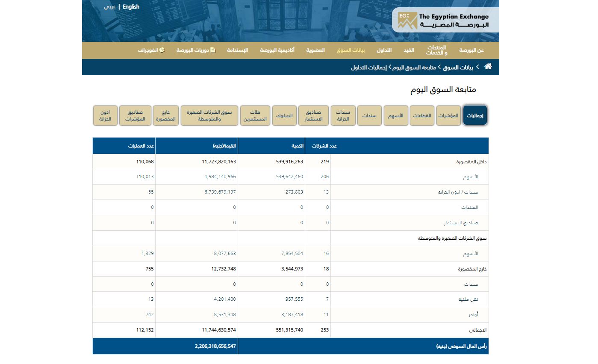Open سندات الخزانة tab
This screenshot has width=598, height=364.
tap(343, 115)
